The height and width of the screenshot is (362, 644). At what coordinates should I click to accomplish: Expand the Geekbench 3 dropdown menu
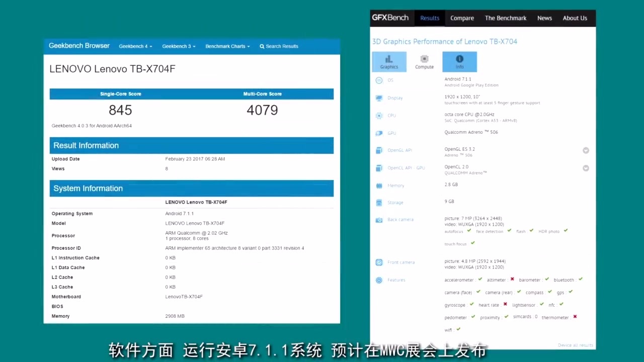click(x=179, y=46)
